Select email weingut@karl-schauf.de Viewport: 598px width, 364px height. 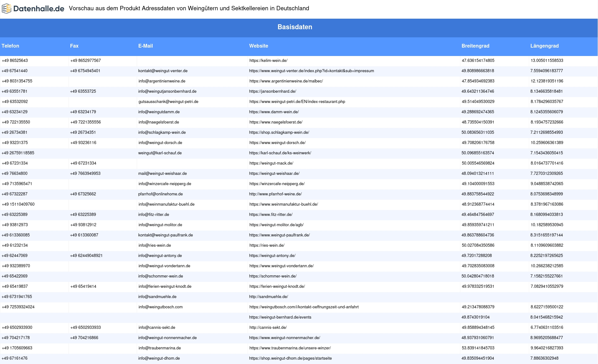pos(160,153)
